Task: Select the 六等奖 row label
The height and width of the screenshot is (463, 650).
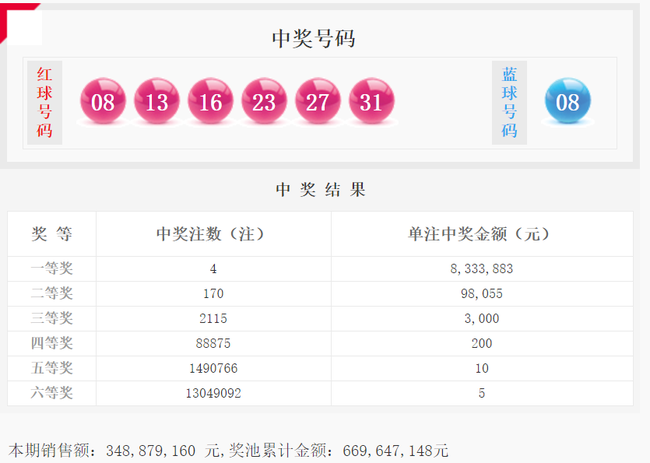Action: coord(52,393)
